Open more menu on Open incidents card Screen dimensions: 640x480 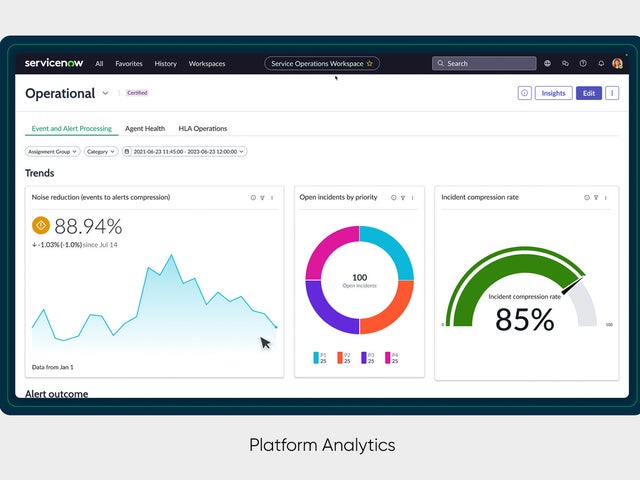click(413, 198)
